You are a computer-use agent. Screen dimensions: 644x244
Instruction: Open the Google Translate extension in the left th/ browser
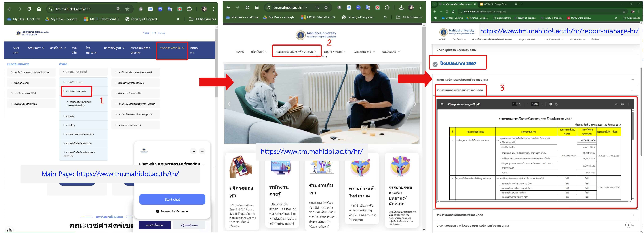170,9
